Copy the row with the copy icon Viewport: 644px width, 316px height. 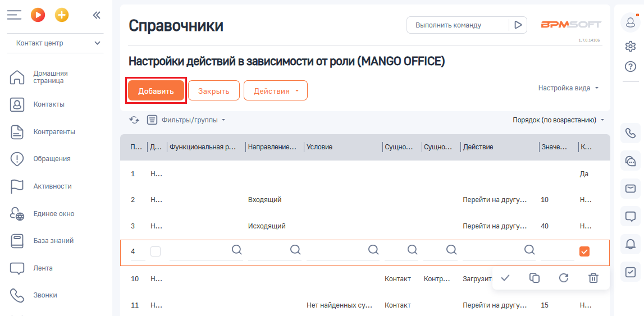tap(535, 278)
